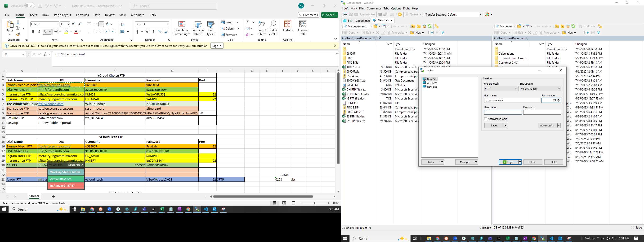Click the Underline button in Excel
Image resolution: width=644 pixels, height=242 pixels.
point(45,32)
